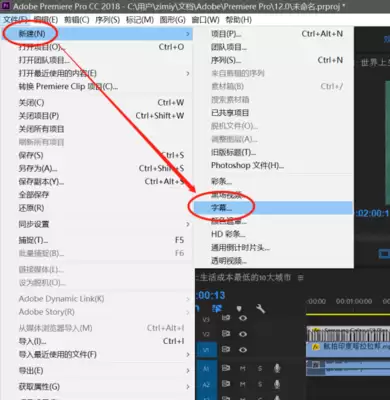This screenshot has width=390, height=400.
Task: Toggle sync lock icon on track V3
Action: [x=226, y=318]
